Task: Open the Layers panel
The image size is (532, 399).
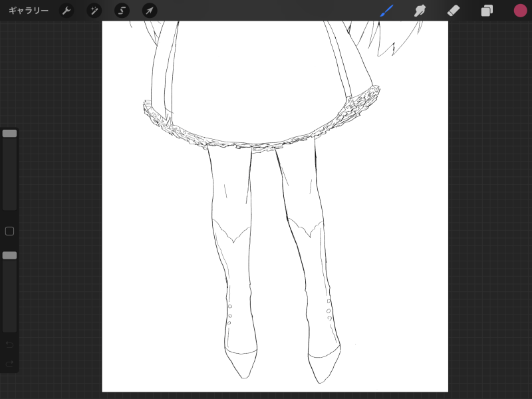Action: [x=487, y=11]
